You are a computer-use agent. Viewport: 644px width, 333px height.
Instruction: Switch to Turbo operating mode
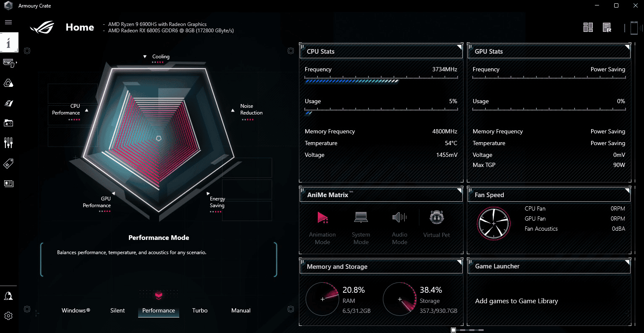click(200, 310)
